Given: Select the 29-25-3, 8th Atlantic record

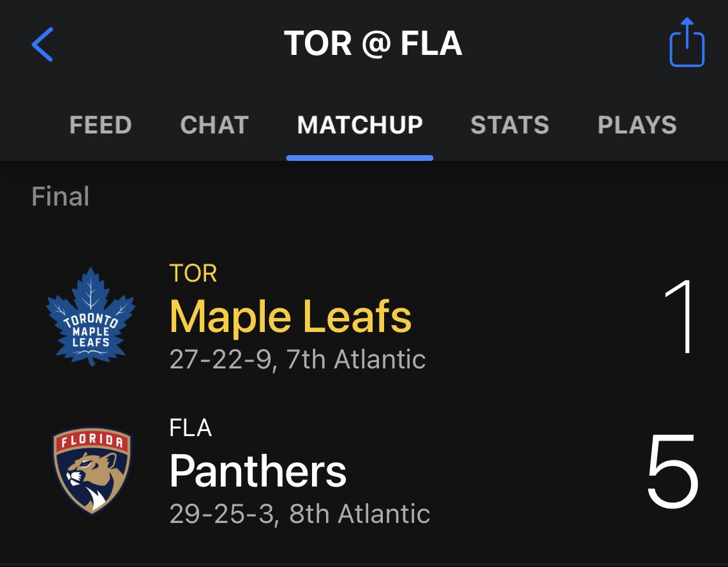Looking at the screenshot, I should click(300, 513).
